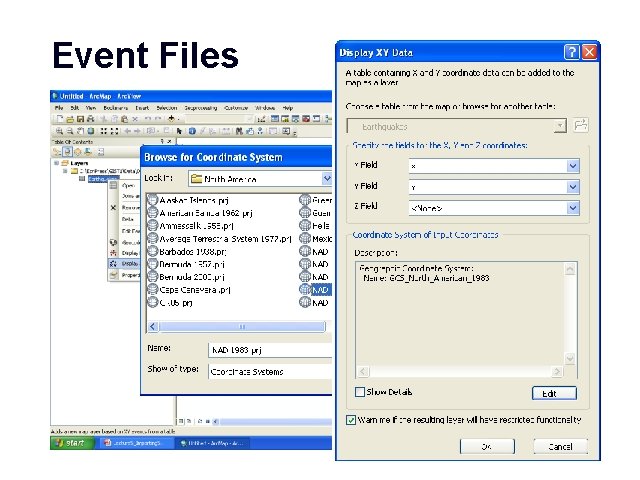Viewport: 640px width, 480px height.
Task: Click the Description box scroll-down arrow
Action: (x=570, y=359)
